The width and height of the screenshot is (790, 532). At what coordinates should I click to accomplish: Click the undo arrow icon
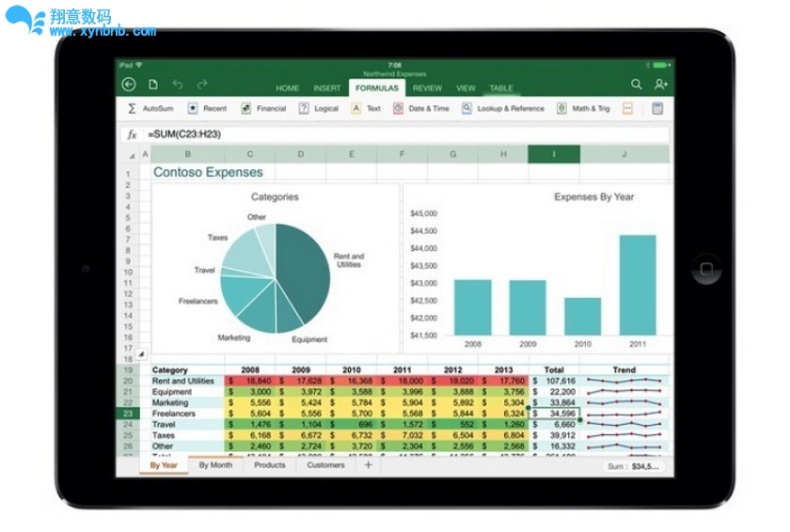click(177, 85)
